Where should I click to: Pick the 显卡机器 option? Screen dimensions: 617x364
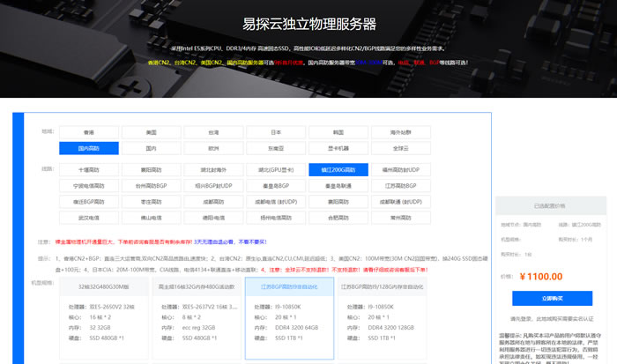tap(338, 148)
